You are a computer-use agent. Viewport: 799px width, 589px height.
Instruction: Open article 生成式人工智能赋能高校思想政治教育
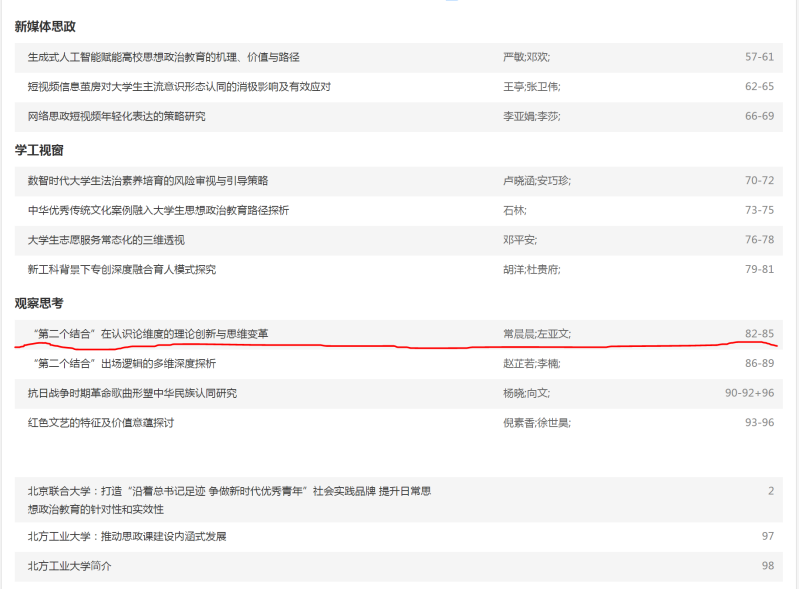(x=163, y=57)
